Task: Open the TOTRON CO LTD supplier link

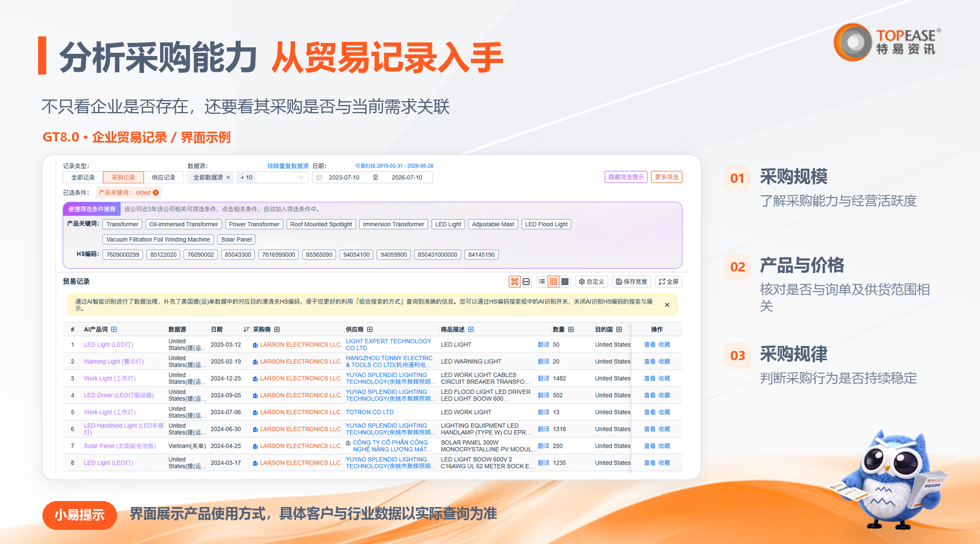Action: click(370, 412)
